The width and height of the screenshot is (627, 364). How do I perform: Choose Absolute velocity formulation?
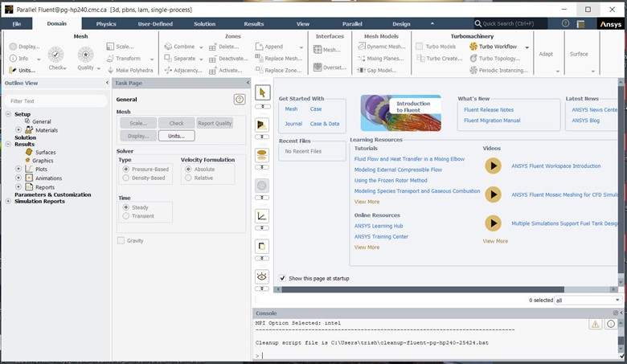point(188,169)
